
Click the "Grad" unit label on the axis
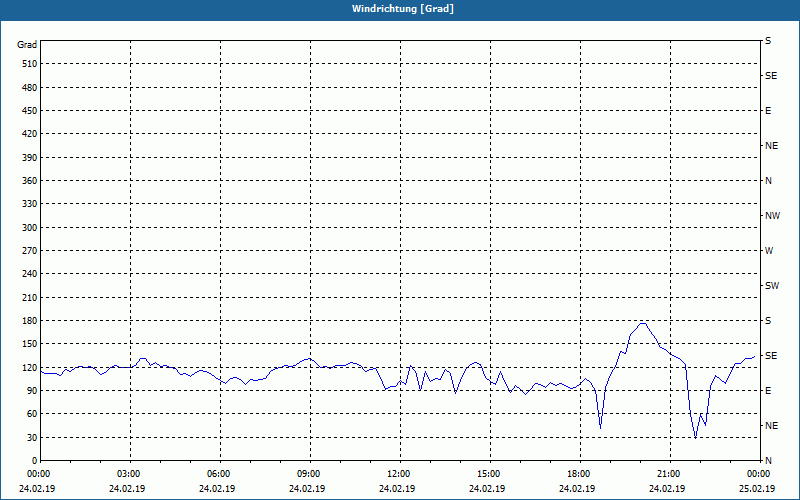(x=27, y=45)
